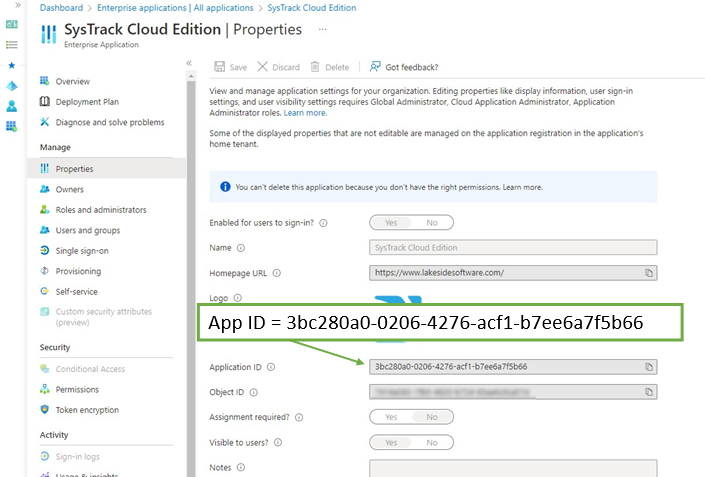Set Assignment required to Yes
705x477 pixels.
[x=391, y=417]
